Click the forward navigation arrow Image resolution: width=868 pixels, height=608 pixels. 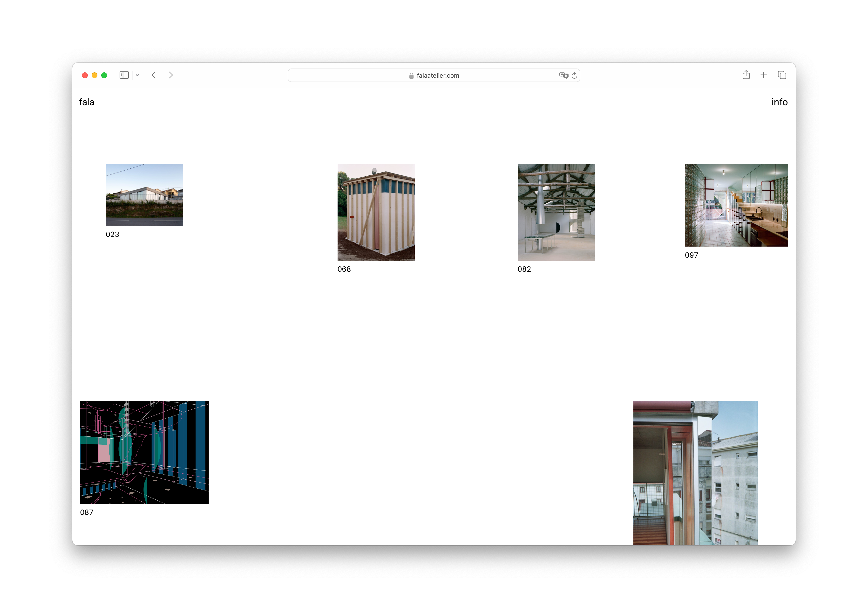tap(171, 75)
